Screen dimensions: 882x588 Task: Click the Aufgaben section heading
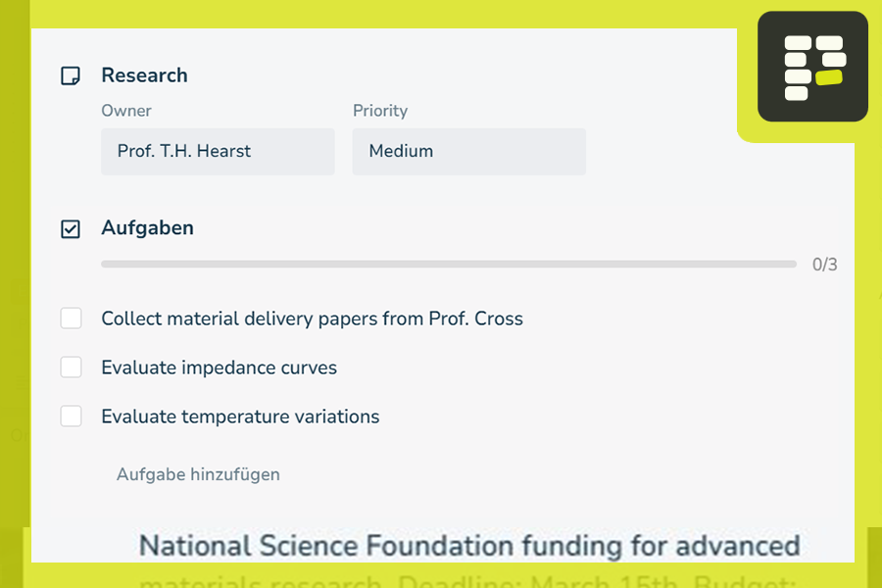pyautogui.click(x=147, y=228)
